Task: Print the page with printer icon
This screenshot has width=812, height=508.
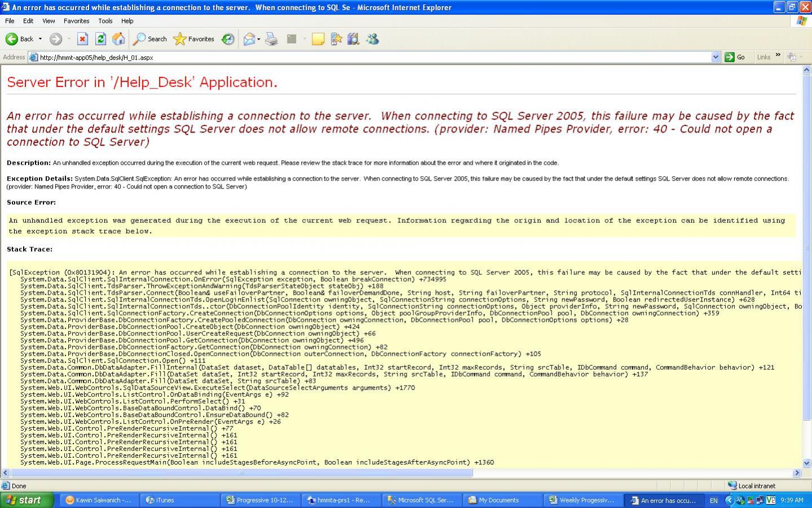Action: coord(271,39)
